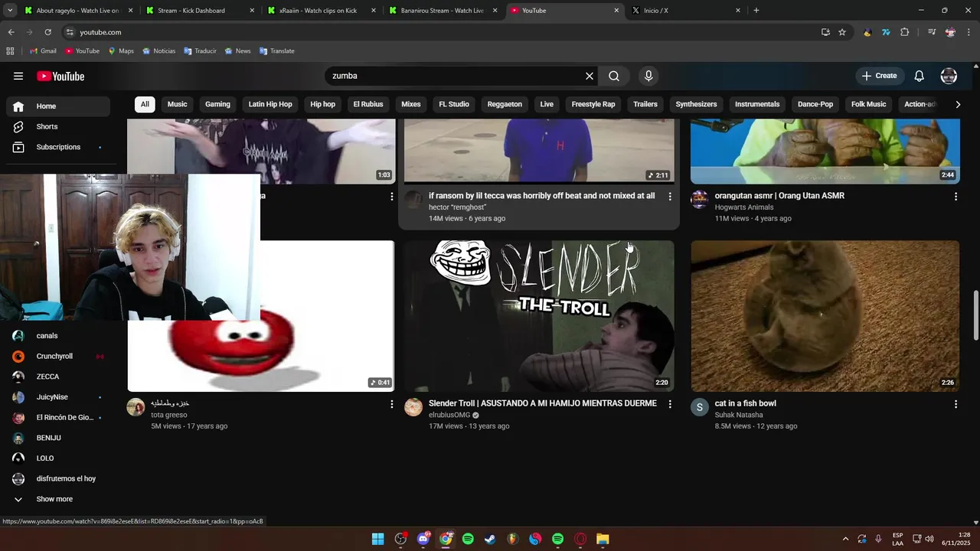
Task: Open JuicyNise subscription in sidebar
Action: 57,397
